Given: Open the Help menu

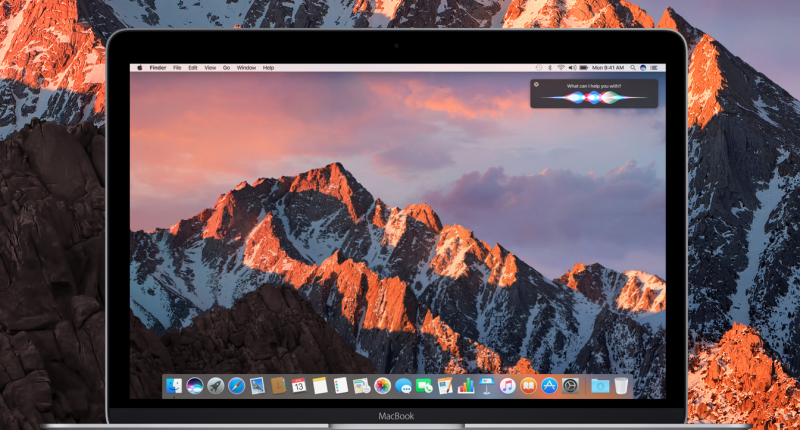Looking at the screenshot, I should pos(268,67).
